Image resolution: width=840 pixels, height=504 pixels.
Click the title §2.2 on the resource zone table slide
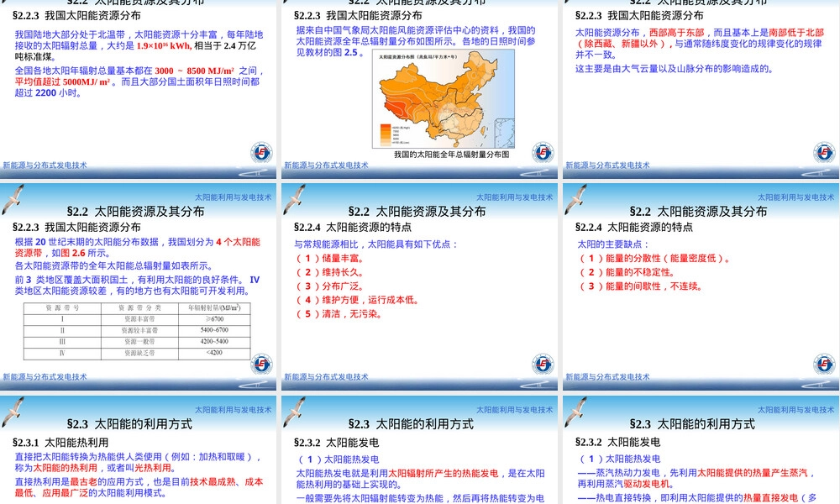[x=135, y=212]
